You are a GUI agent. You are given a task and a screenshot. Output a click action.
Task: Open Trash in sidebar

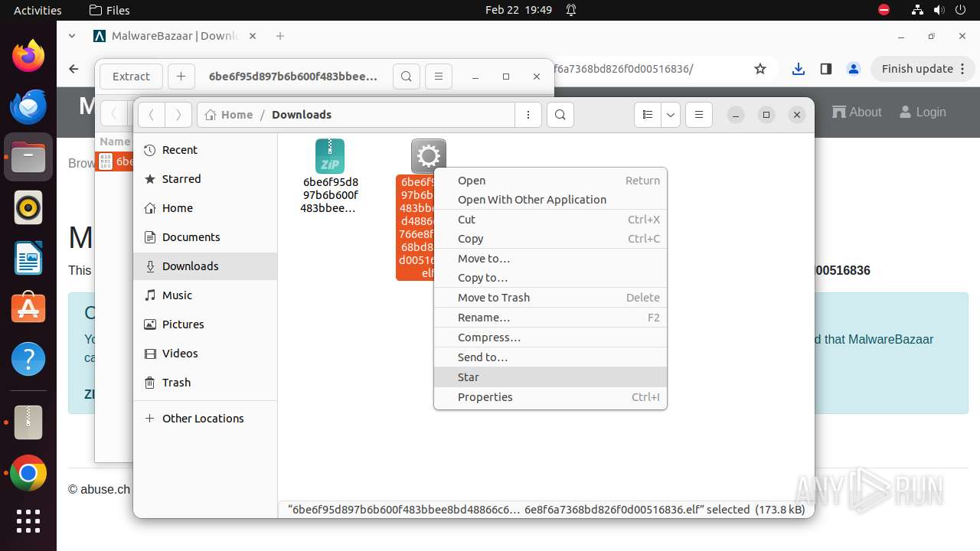point(205,383)
